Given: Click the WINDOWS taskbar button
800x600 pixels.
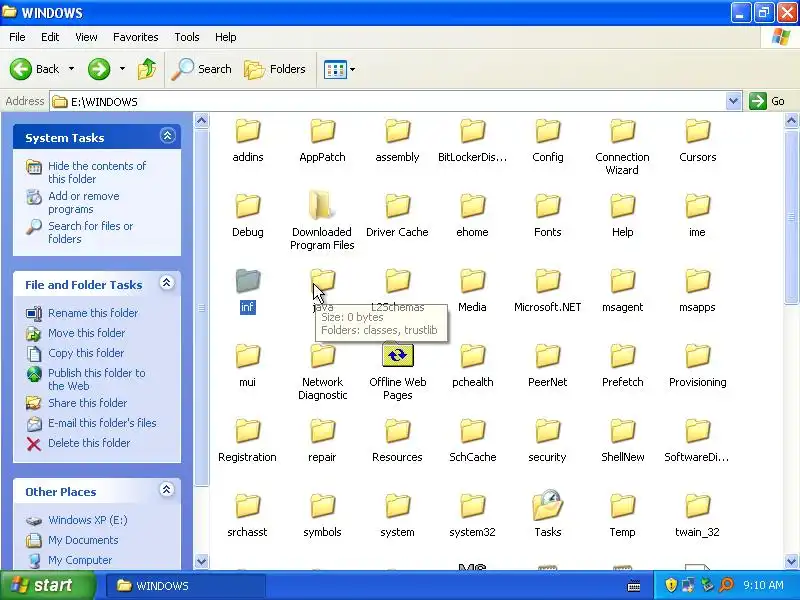Looking at the screenshot, I should (186, 586).
